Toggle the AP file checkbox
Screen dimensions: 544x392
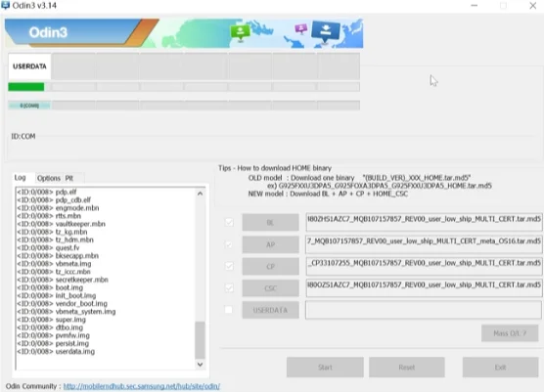229,244
